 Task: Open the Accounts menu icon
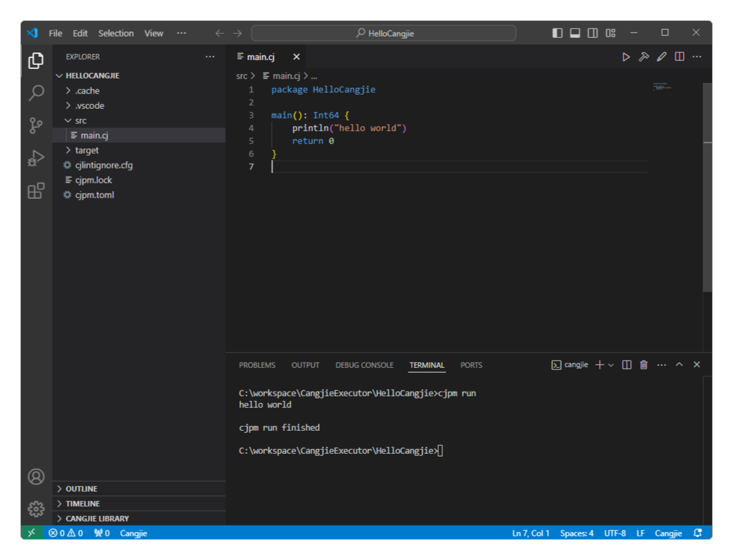pos(36,477)
